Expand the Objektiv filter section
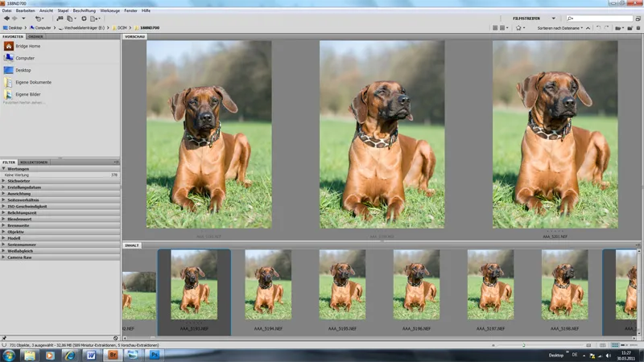This screenshot has width=644, height=362. point(4,232)
